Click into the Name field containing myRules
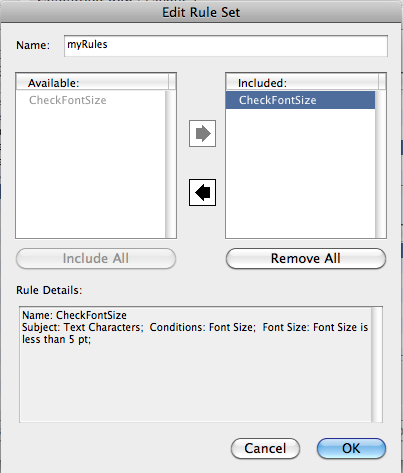This screenshot has height=473, width=403. tap(226, 46)
